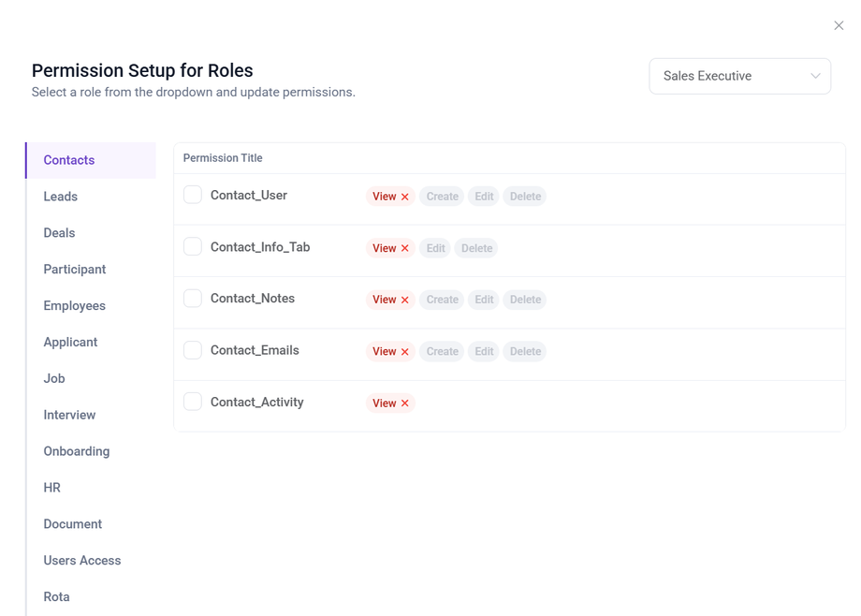Open the Sales Executive role dropdown
Viewport: 861px width, 616px height.
[x=739, y=76]
